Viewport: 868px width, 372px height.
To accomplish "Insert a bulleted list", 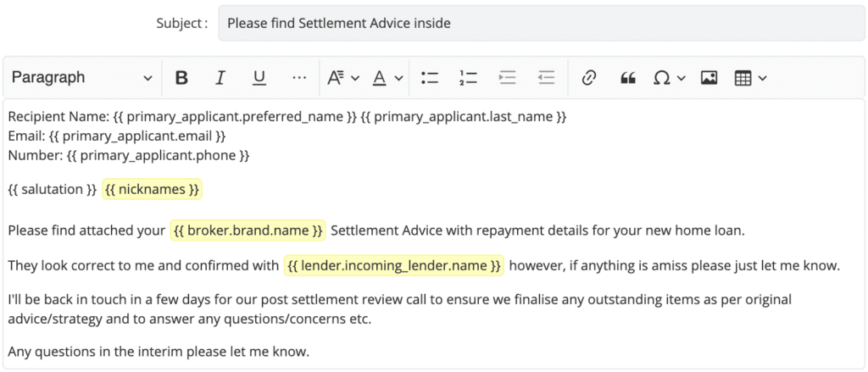I will pos(430,78).
